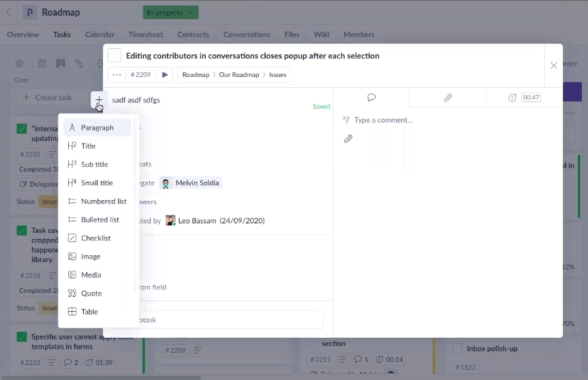Click description icon on task #2208
This screenshot has width=588, height=380.
pyautogui.click(x=198, y=351)
